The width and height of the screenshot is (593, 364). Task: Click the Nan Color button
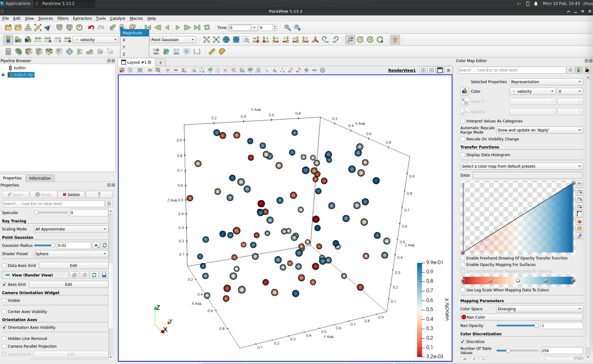click(x=521, y=317)
